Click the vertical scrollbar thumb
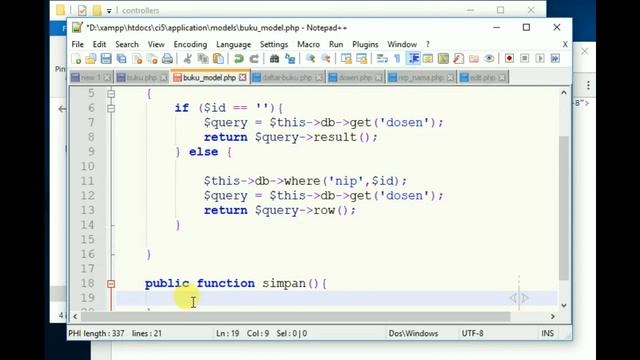 pyautogui.click(x=564, y=208)
